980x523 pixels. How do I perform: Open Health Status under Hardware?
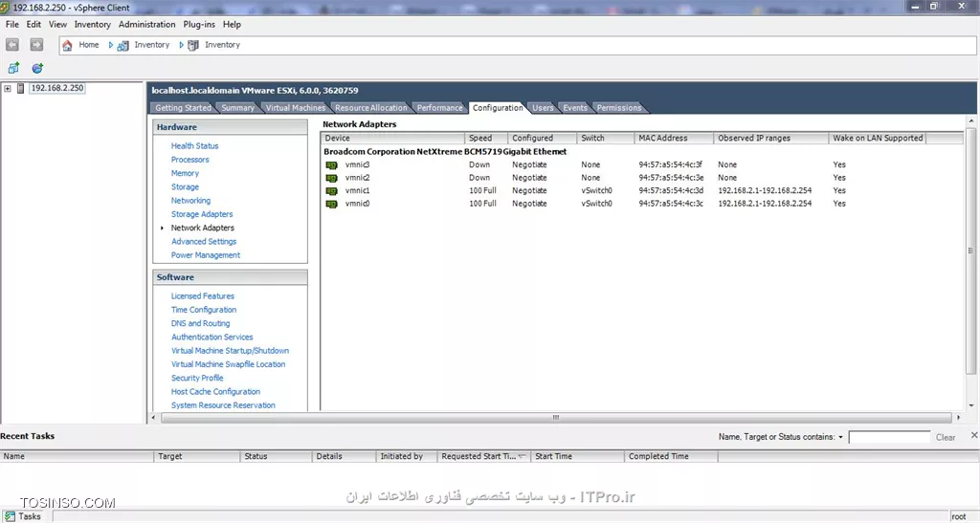pyautogui.click(x=195, y=146)
